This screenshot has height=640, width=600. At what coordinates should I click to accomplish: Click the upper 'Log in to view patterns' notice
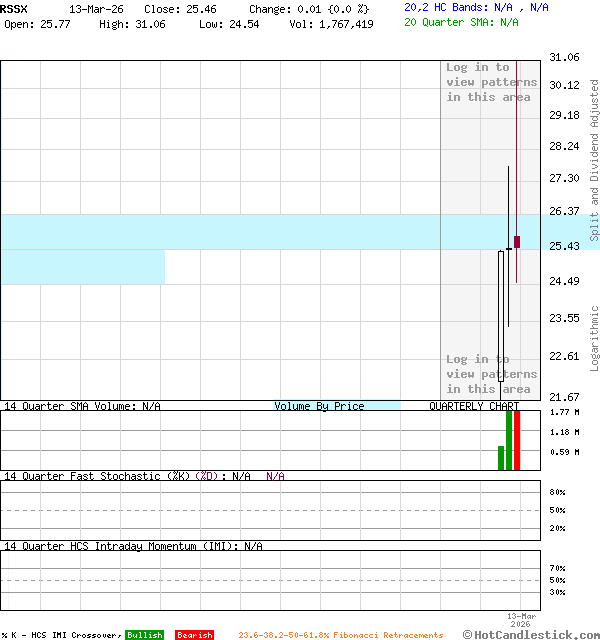491,82
